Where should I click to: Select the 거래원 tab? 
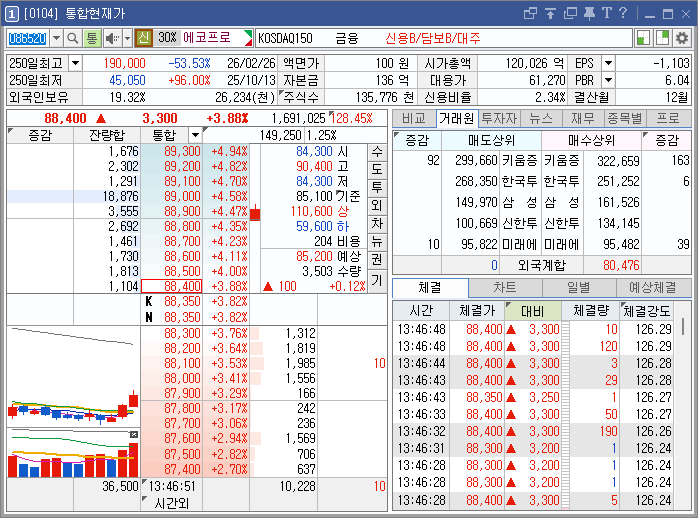pos(457,118)
